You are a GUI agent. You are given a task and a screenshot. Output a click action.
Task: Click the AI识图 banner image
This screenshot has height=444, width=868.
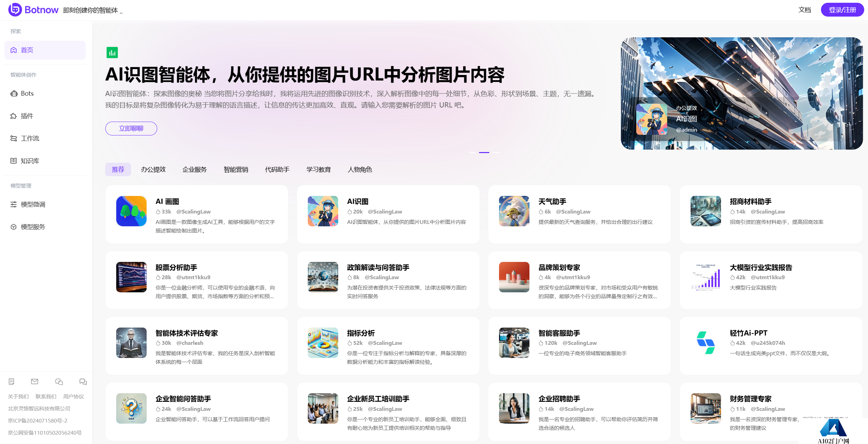(742, 93)
